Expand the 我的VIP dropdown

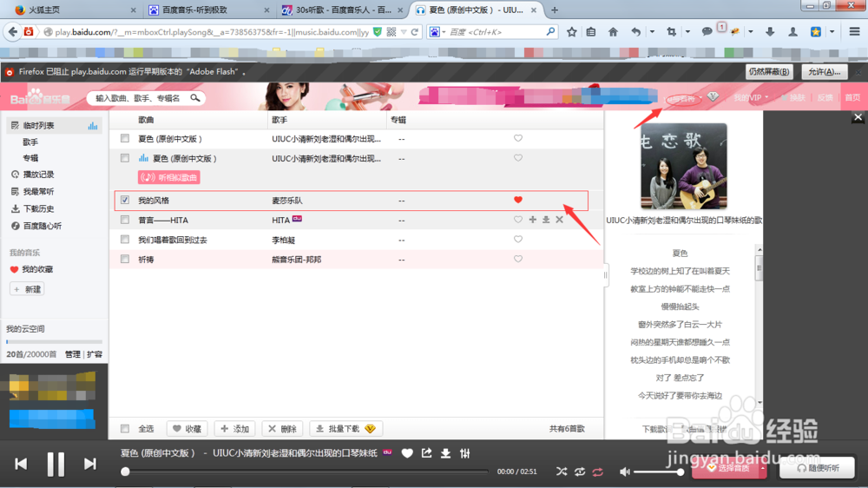point(751,97)
